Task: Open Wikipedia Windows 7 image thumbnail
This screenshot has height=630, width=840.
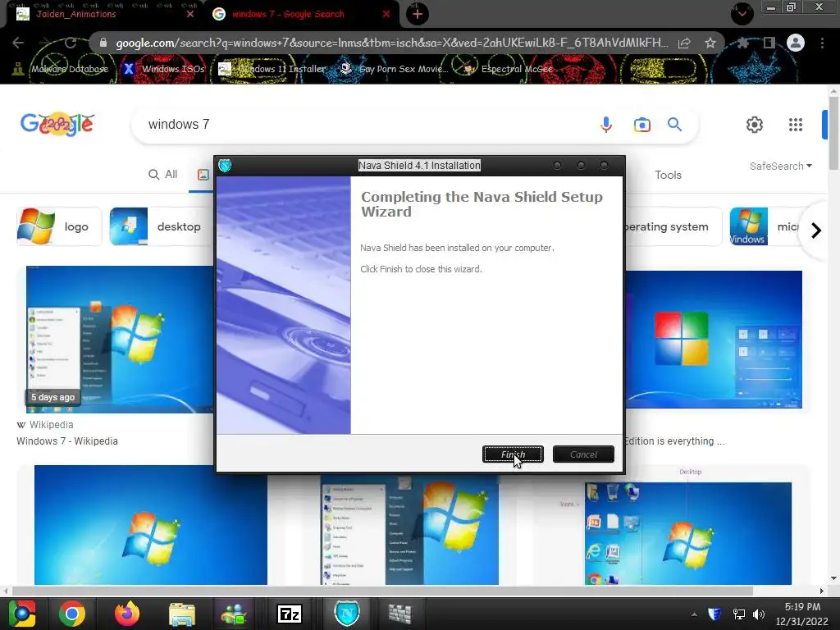Action: 120,340
